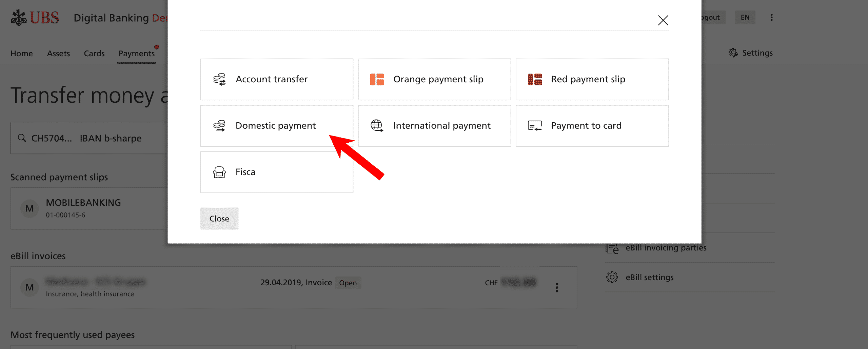Choose International payment option

pos(434,126)
